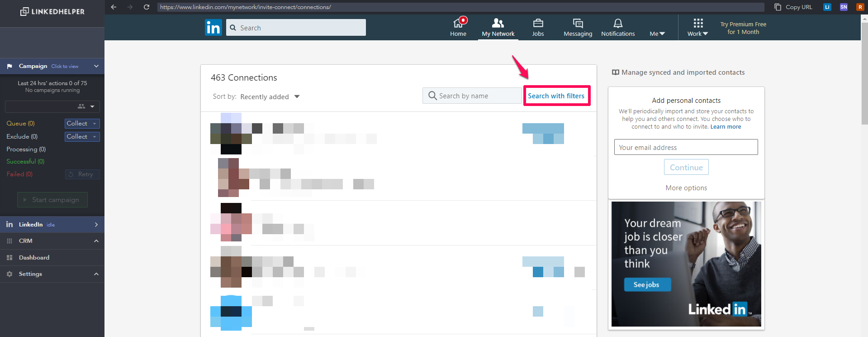Image resolution: width=868 pixels, height=337 pixels.
Task: Open the Click to view campaign link
Action: tap(65, 66)
